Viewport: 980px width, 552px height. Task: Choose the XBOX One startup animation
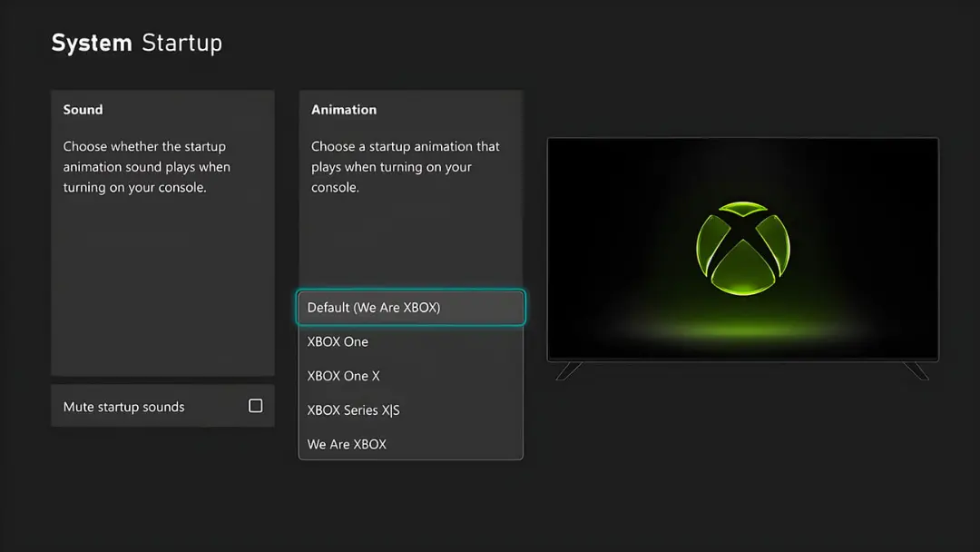point(411,341)
